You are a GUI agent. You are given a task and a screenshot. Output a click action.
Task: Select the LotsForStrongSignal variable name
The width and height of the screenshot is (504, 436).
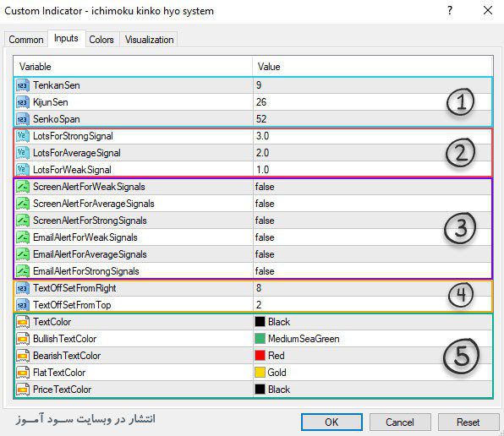[x=73, y=136]
